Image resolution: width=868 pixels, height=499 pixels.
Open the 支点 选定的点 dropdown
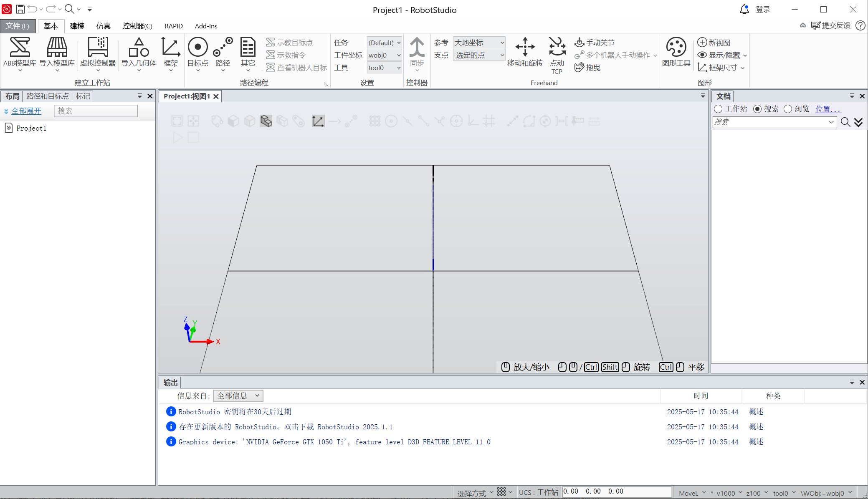[479, 55]
